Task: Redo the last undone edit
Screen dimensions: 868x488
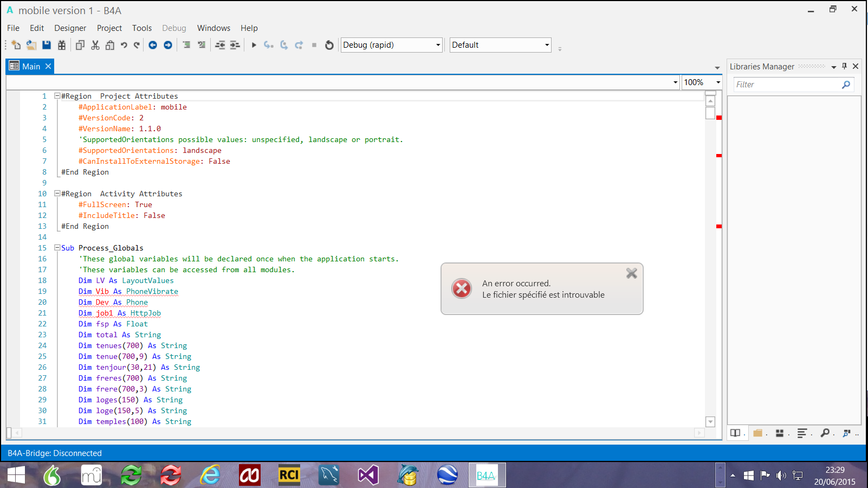Action: tap(137, 45)
